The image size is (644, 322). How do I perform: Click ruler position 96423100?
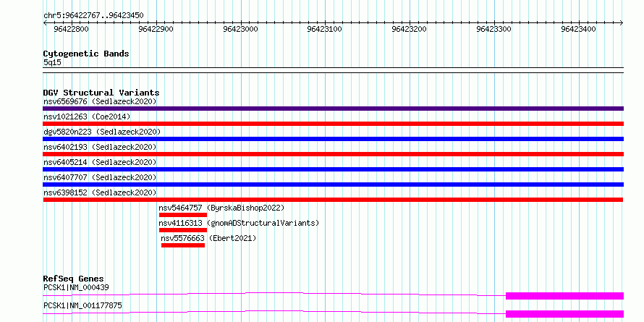[x=325, y=29]
